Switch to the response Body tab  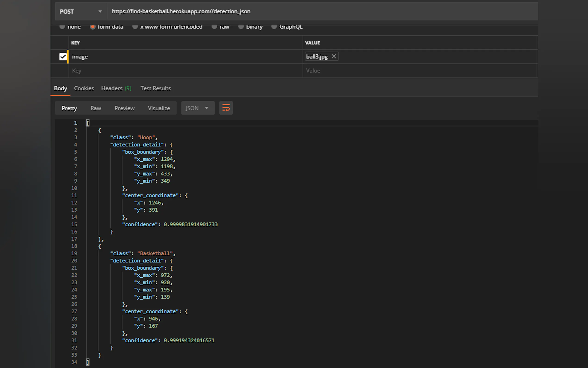pyautogui.click(x=60, y=88)
